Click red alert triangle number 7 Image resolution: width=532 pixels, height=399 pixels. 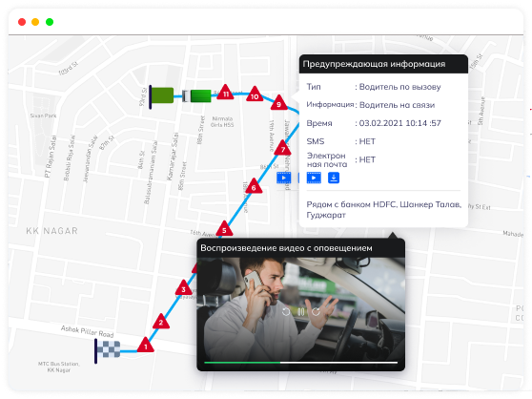pos(282,148)
